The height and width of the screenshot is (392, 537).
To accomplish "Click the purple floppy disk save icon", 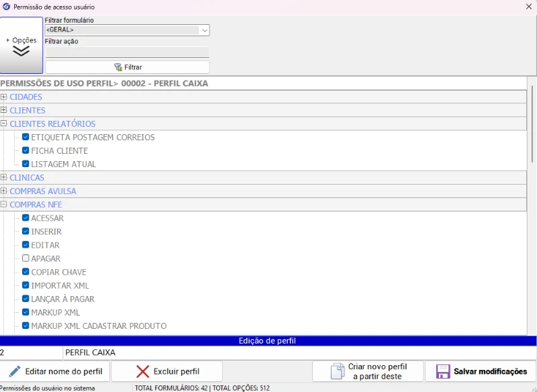I will tap(443, 371).
